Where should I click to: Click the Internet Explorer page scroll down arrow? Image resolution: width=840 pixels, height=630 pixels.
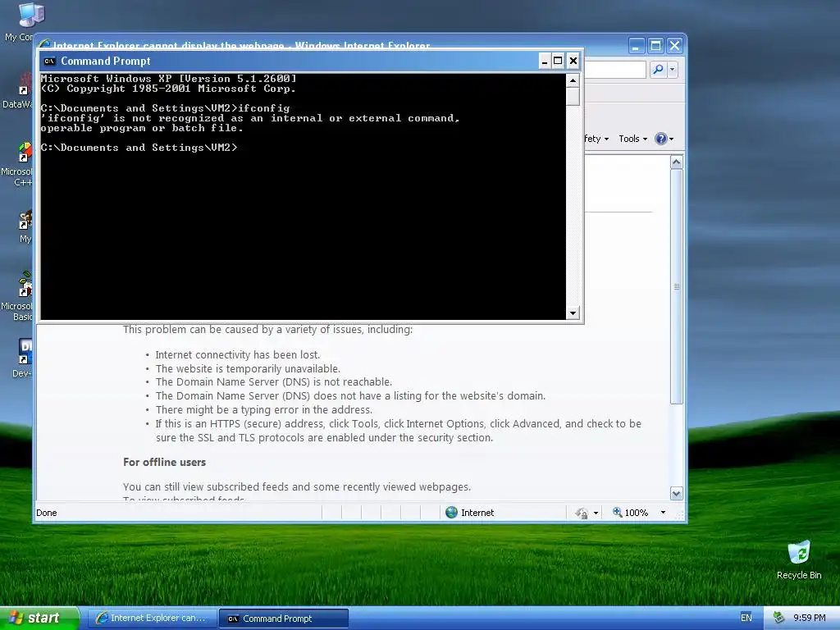[x=676, y=493]
